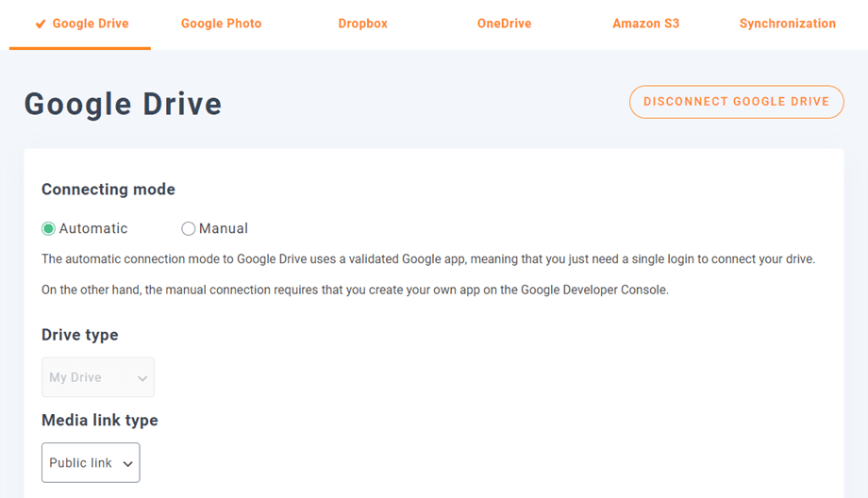Click the Google Drive tab label
Image resolution: width=868 pixels, height=498 pixels.
tap(91, 24)
